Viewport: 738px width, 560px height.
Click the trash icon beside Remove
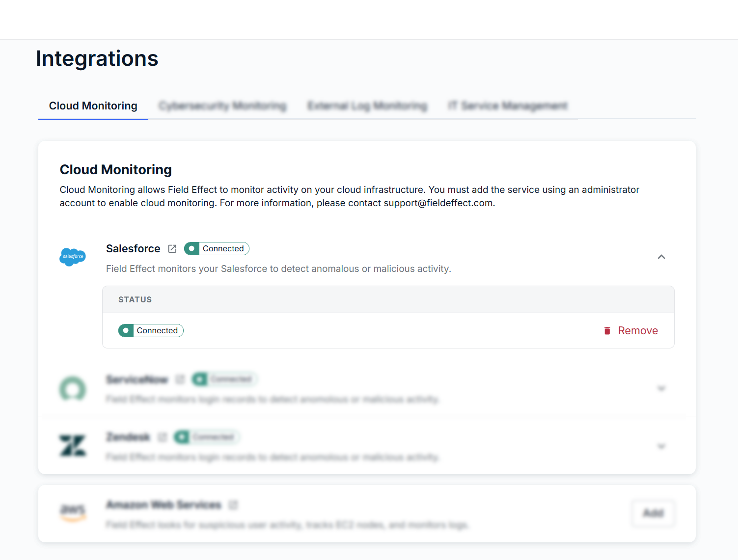607,331
